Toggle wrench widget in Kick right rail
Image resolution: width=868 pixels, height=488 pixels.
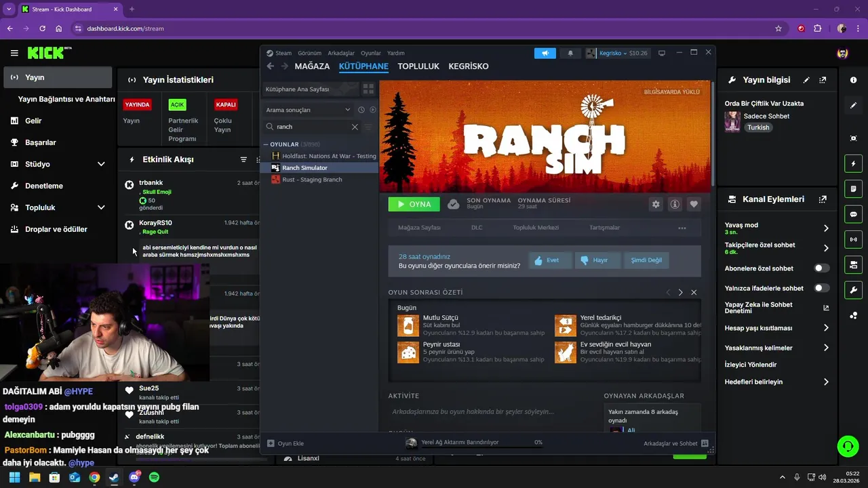coord(853,290)
